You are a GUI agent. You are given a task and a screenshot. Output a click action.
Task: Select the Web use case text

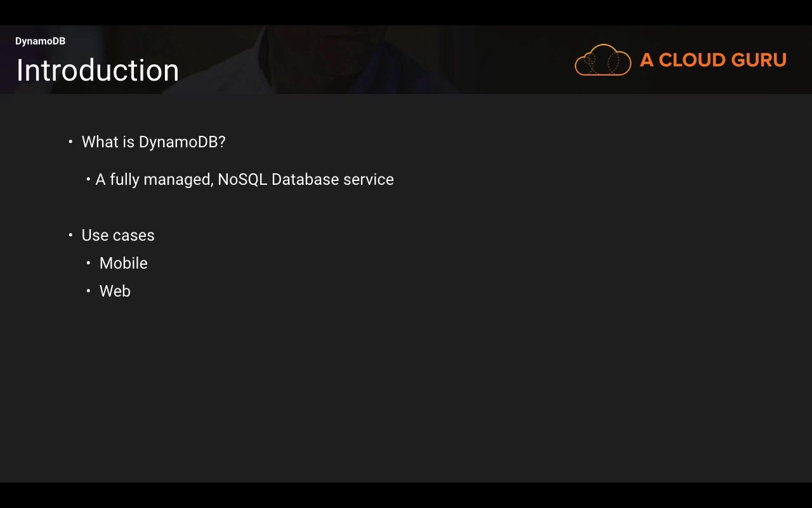[115, 291]
